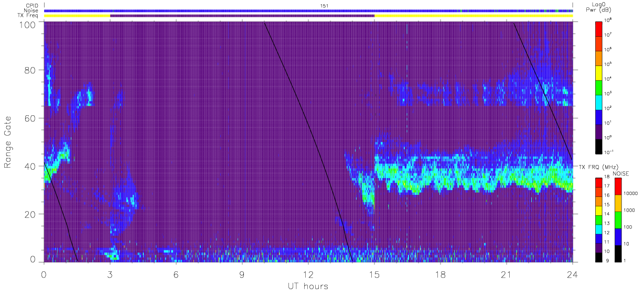
Task: Click the 'Range Gate' y-axis label
Action: point(8,142)
